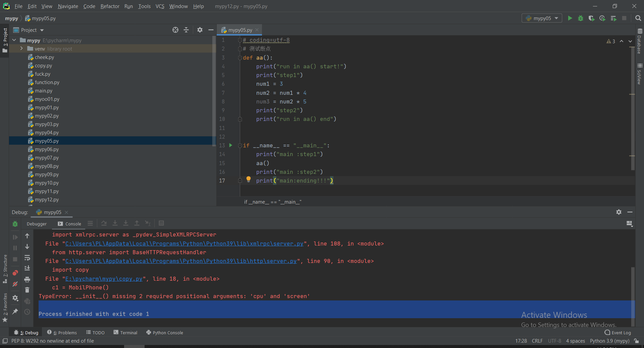Image resolution: width=644 pixels, height=348 pixels.
Task: Start debugging with the top toolbar bug icon
Action: (x=581, y=18)
